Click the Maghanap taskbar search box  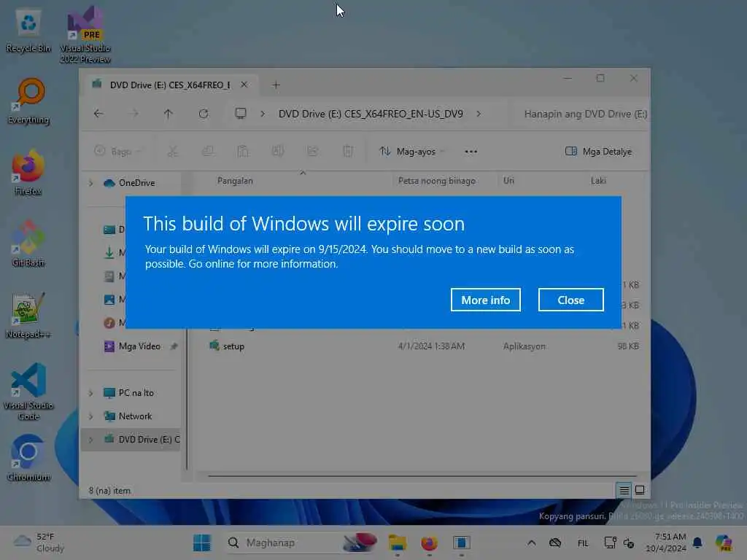click(303, 542)
